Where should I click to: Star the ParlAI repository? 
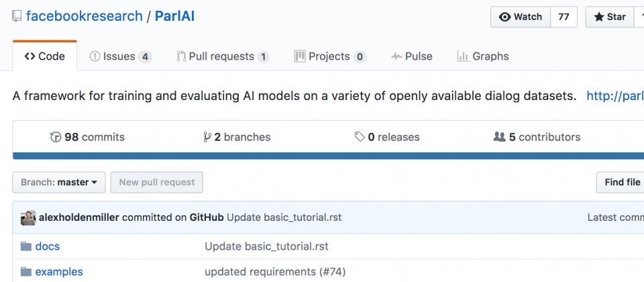click(x=610, y=17)
